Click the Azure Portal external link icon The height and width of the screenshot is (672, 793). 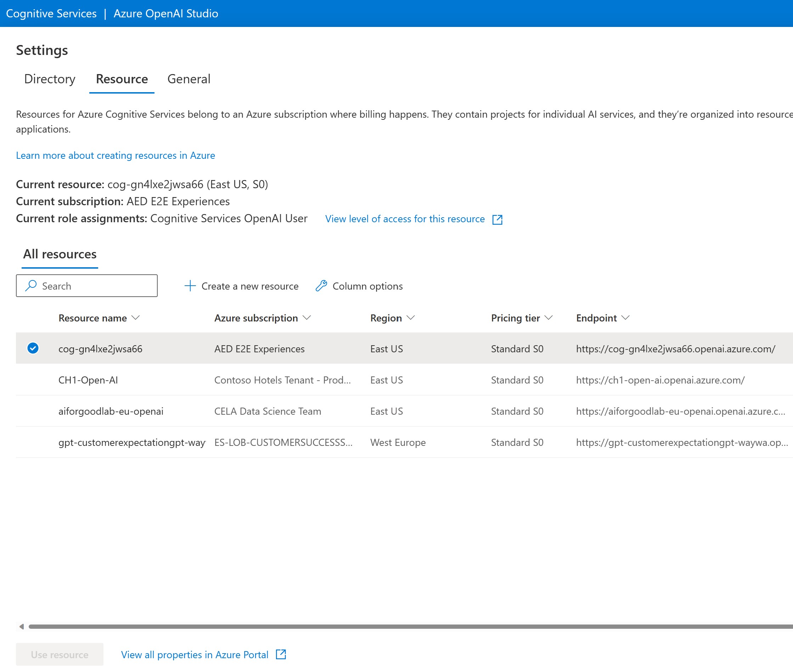click(x=281, y=655)
